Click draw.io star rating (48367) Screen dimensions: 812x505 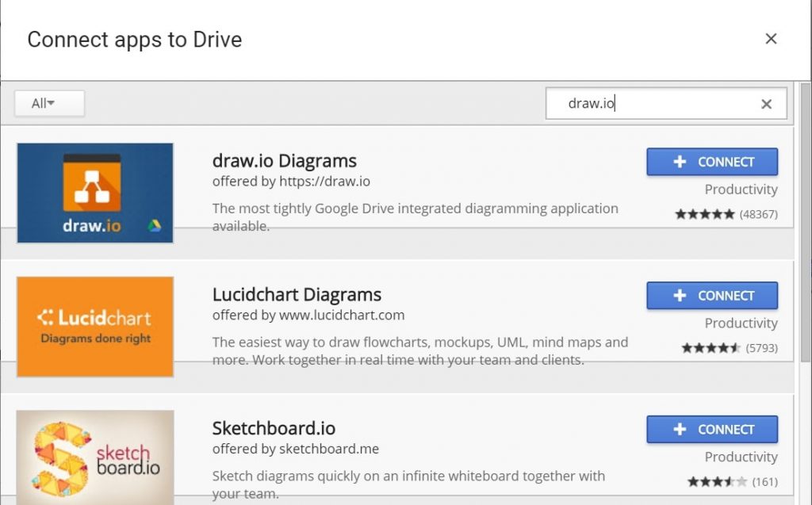coord(726,214)
